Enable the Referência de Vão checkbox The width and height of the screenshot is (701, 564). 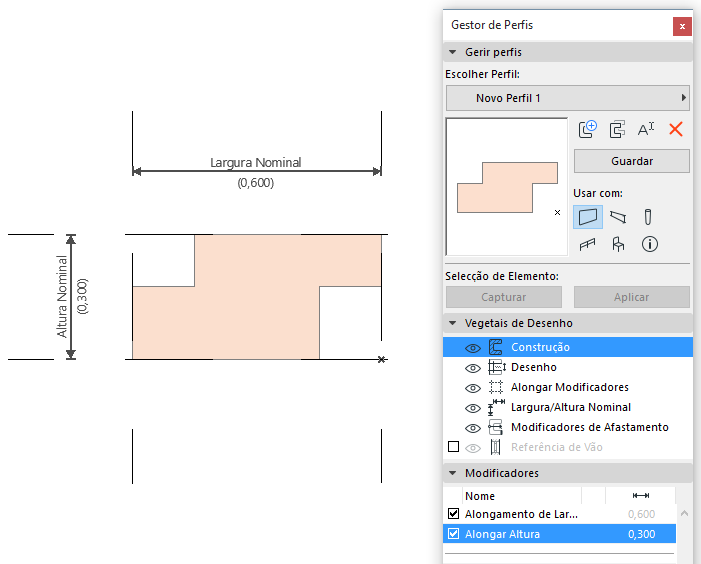click(453, 446)
